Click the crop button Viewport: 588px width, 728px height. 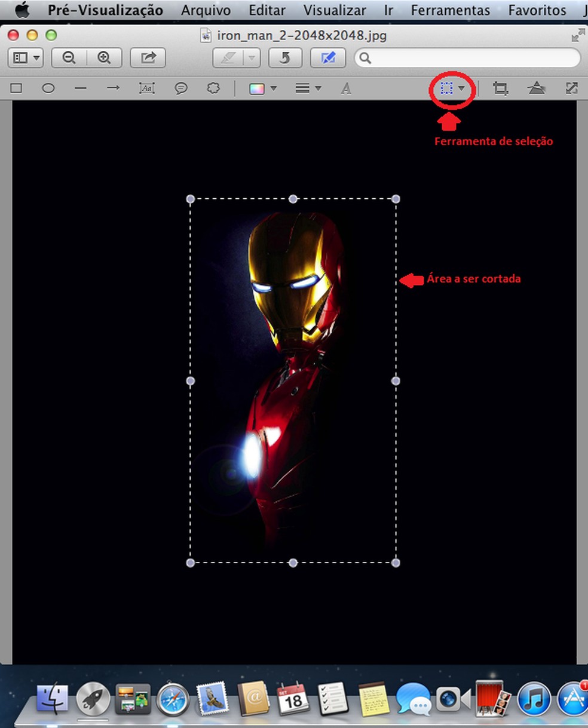[500, 88]
